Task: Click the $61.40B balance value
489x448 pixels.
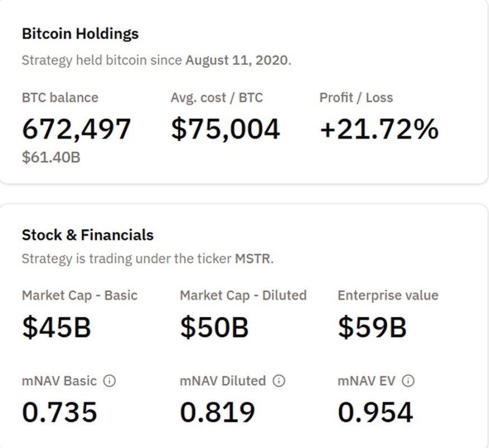Action: [x=51, y=157]
